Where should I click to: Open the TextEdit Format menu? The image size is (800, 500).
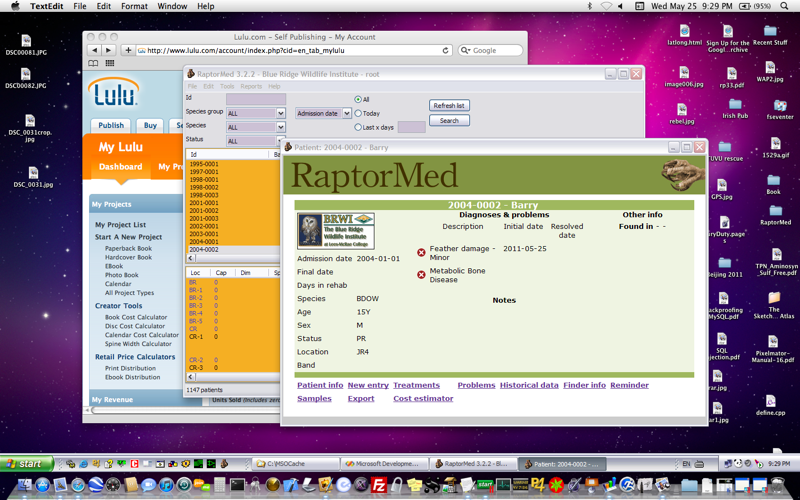point(134,6)
